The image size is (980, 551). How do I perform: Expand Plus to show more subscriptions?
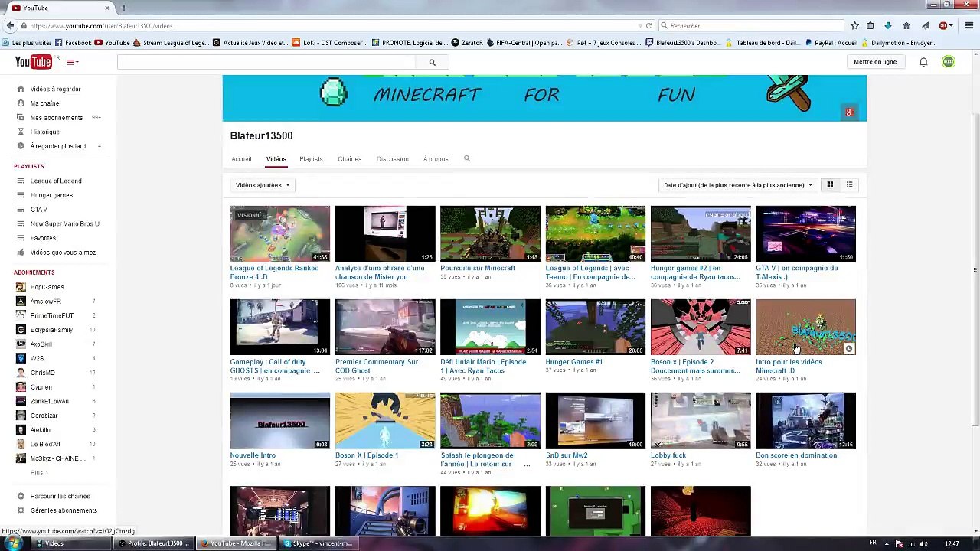tap(38, 473)
